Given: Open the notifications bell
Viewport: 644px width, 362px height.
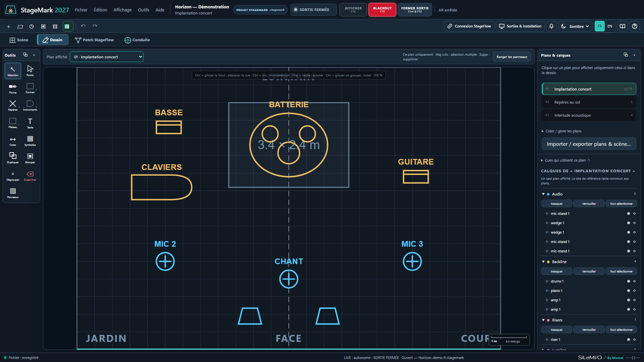Looking at the screenshot, I should click(551, 26).
